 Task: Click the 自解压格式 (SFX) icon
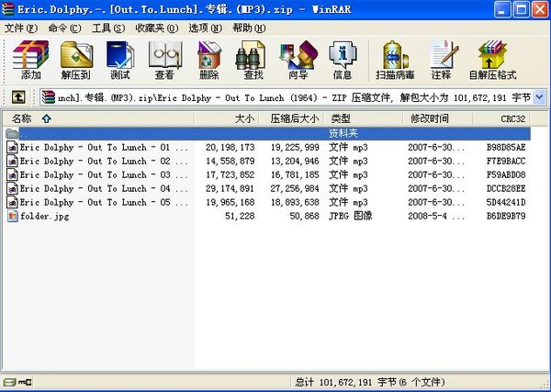click(x=492, y=60)
